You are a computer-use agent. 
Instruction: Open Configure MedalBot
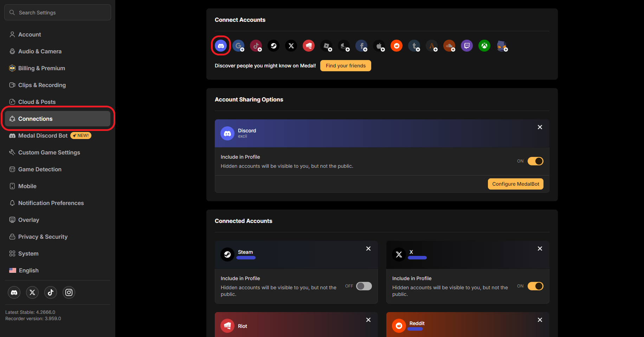pyautogui.click(x=515, y=184)
